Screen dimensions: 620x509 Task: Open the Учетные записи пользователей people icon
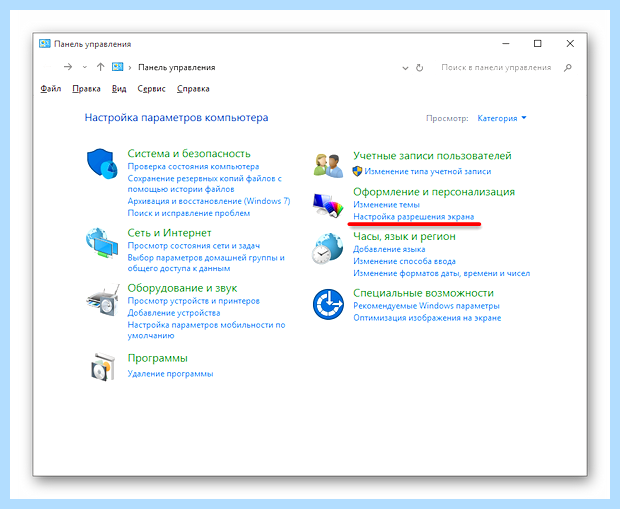pos(328,165)
